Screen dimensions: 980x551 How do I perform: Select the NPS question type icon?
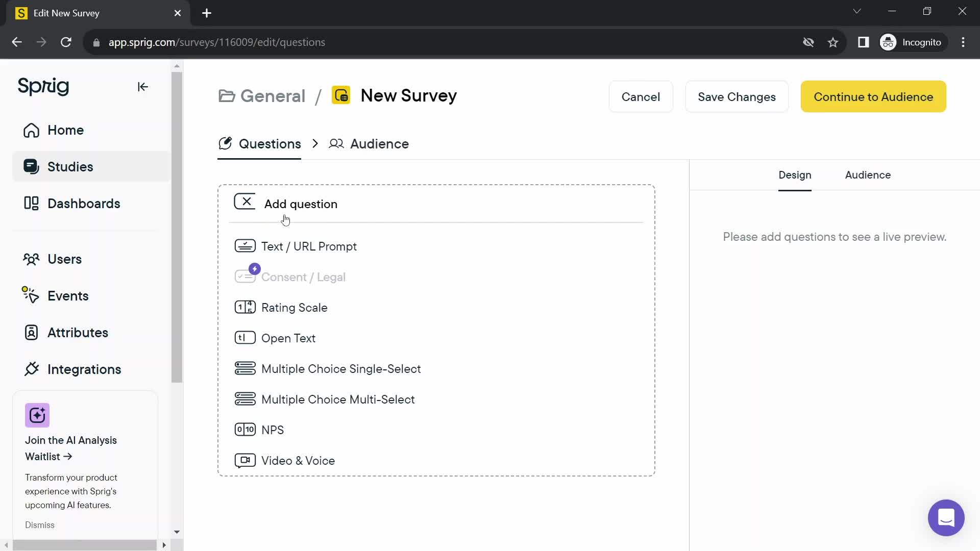click(x=246, y=430)
